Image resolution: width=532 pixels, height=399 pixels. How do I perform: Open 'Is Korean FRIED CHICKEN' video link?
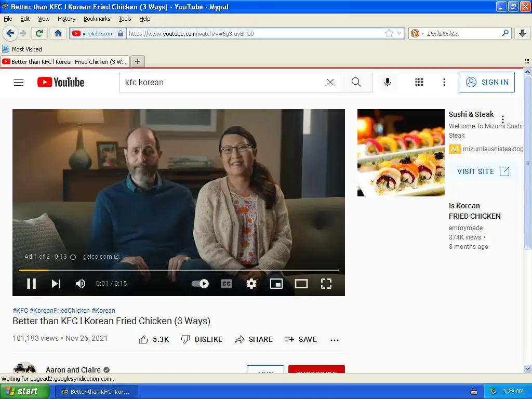pyautogui.click(x=475, y=211)
